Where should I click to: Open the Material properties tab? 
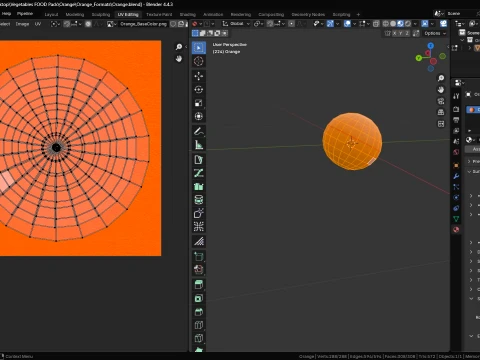[456, 229]
